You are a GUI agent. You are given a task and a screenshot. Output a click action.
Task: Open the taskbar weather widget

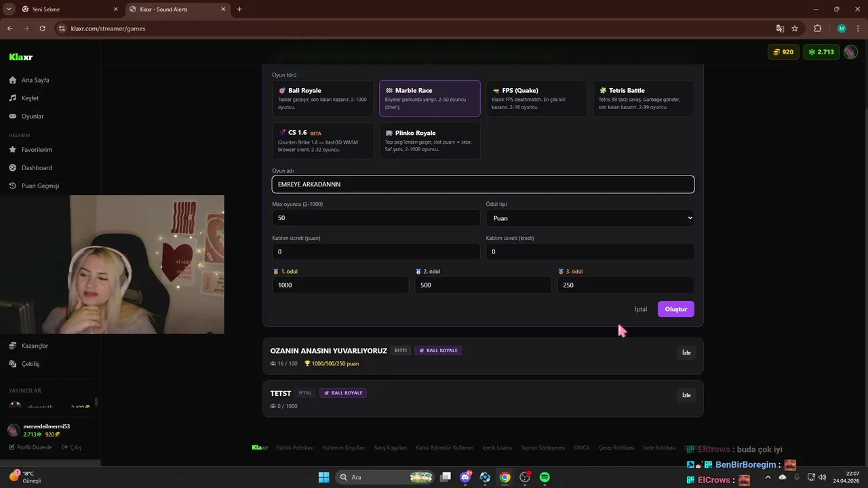click(26, 476)
